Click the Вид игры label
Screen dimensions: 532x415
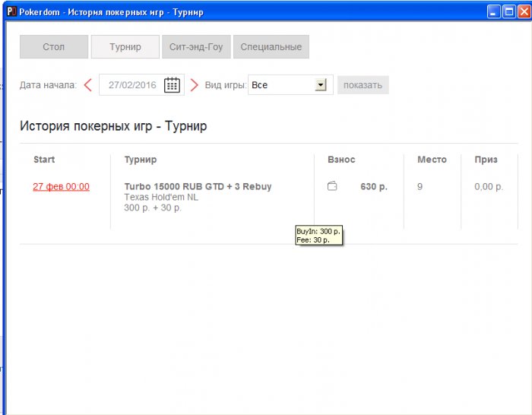click(226, 85)
